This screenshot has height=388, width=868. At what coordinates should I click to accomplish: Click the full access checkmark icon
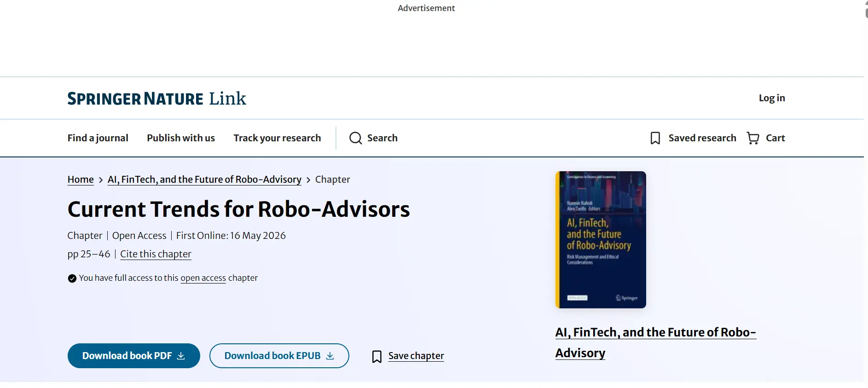tap(72, 278)
